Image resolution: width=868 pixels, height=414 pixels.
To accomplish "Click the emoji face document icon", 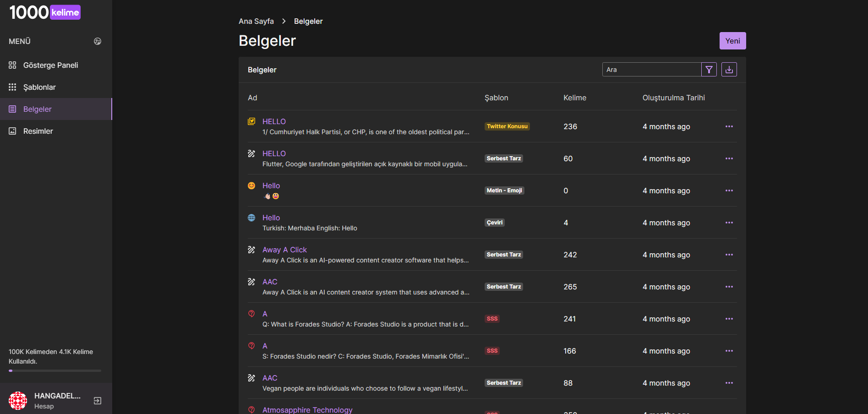I will 251,185.
